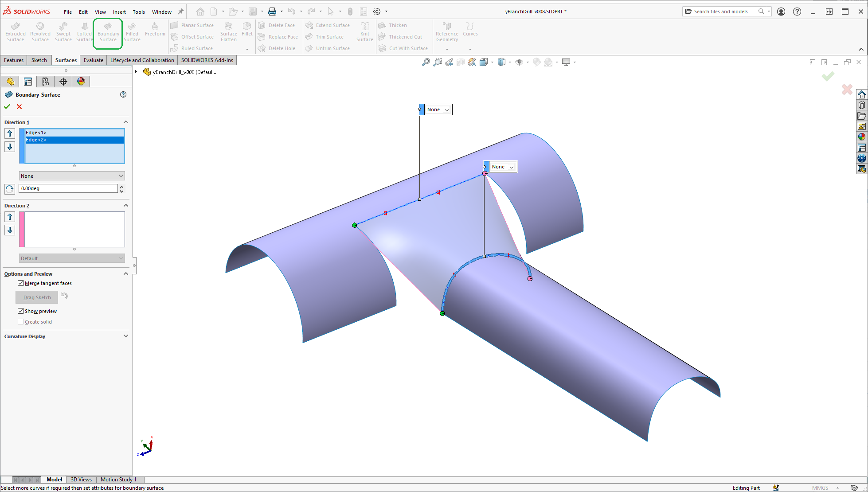Enable Create solid checkbox
The image size is (868, 492).
coord(21,322)
